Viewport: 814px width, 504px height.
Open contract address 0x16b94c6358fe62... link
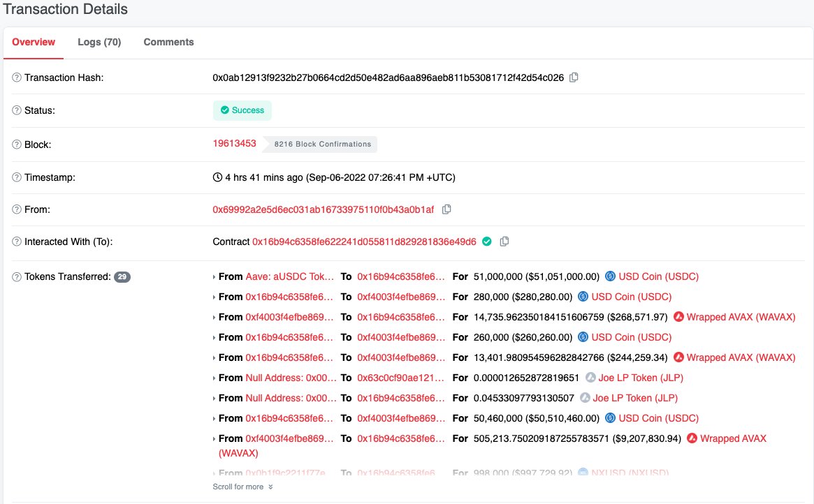click(364, 242)
